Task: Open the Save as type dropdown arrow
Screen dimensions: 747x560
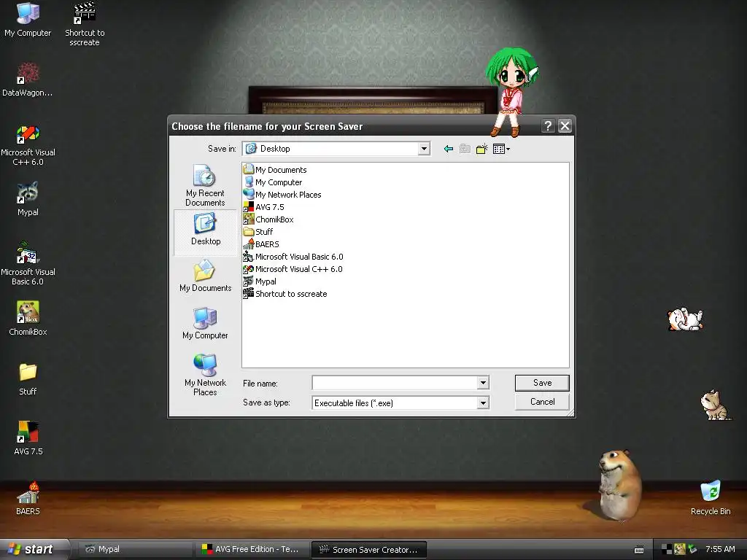Action: [x=483, y=402]
